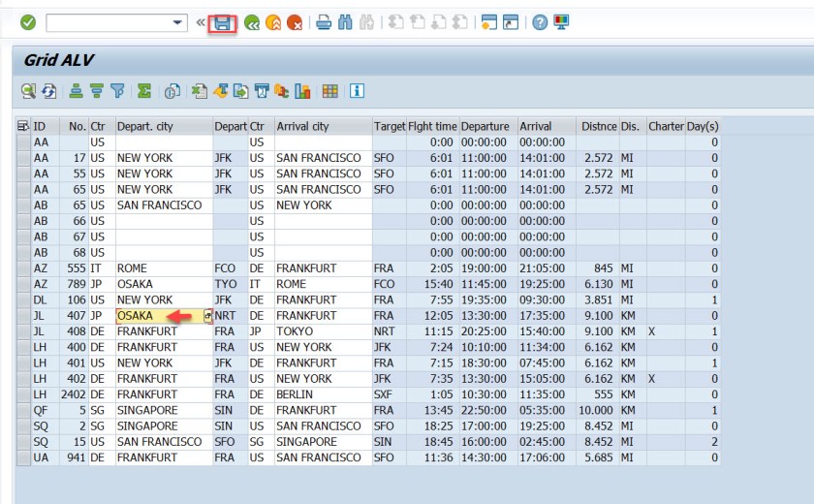Click the select-all rows corner button
This screenshot has height=504, width=814.
(23, 126)
